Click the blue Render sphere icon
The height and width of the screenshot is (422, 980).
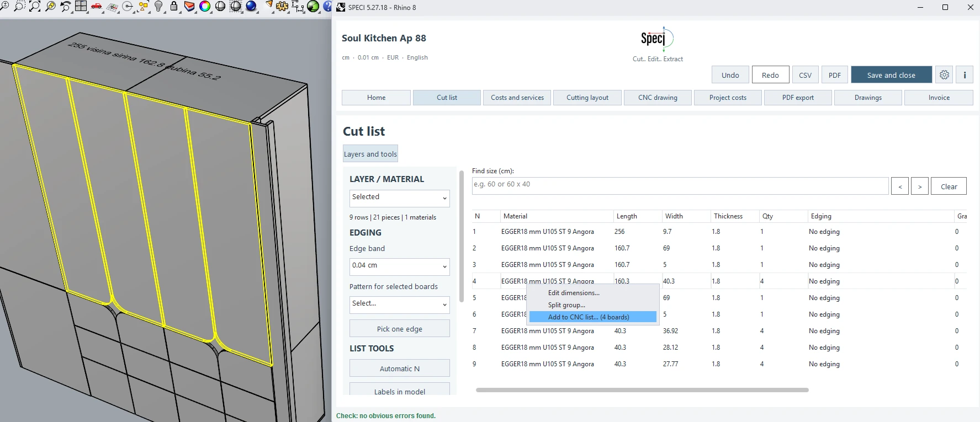(251, 6)
